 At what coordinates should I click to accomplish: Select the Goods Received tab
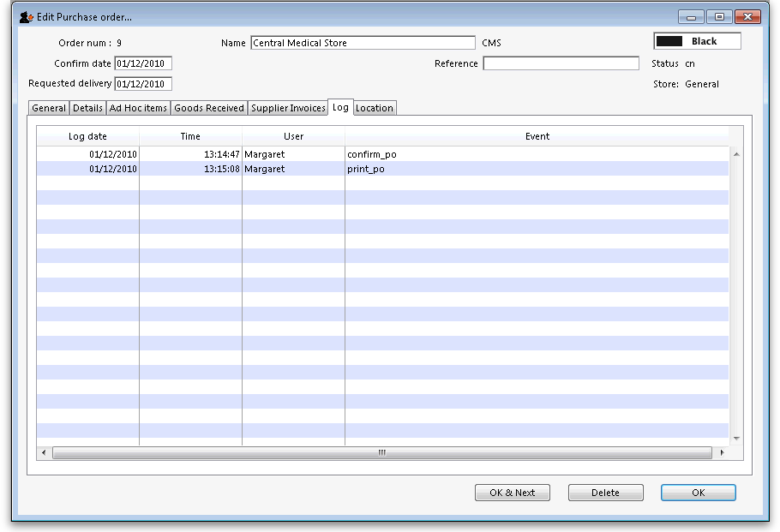(209, 108)
